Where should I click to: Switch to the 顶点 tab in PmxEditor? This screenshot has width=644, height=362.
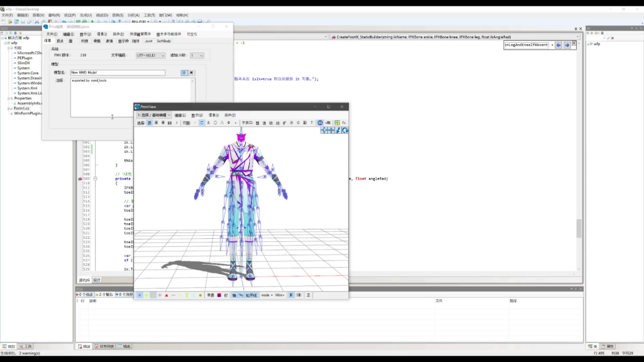[60, 41]
